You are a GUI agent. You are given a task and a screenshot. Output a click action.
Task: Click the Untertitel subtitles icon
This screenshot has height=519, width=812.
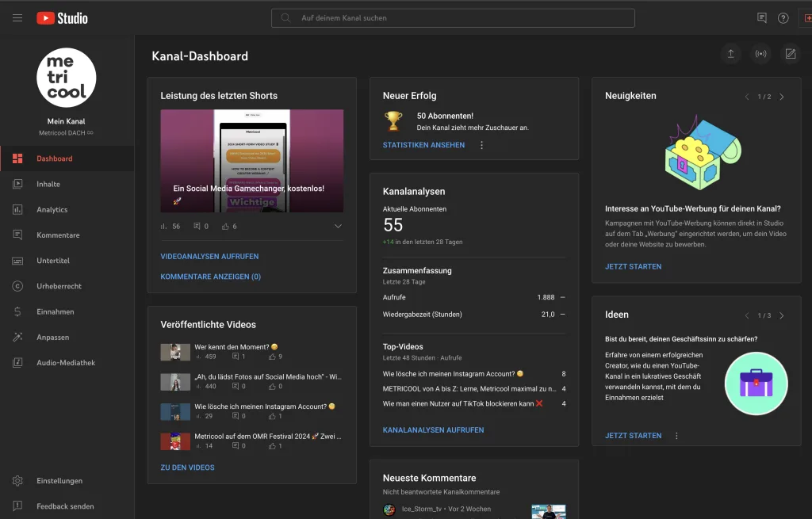point(17,261)
